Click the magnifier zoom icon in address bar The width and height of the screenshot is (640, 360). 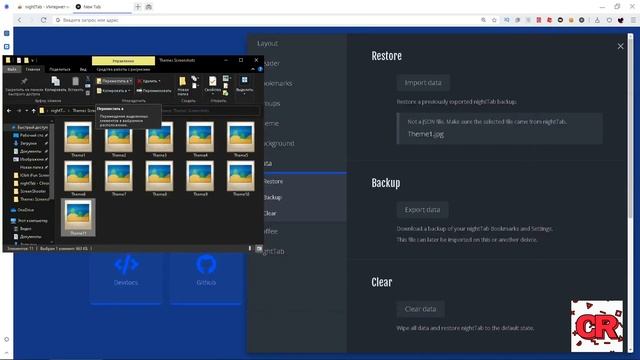[483, 20]
